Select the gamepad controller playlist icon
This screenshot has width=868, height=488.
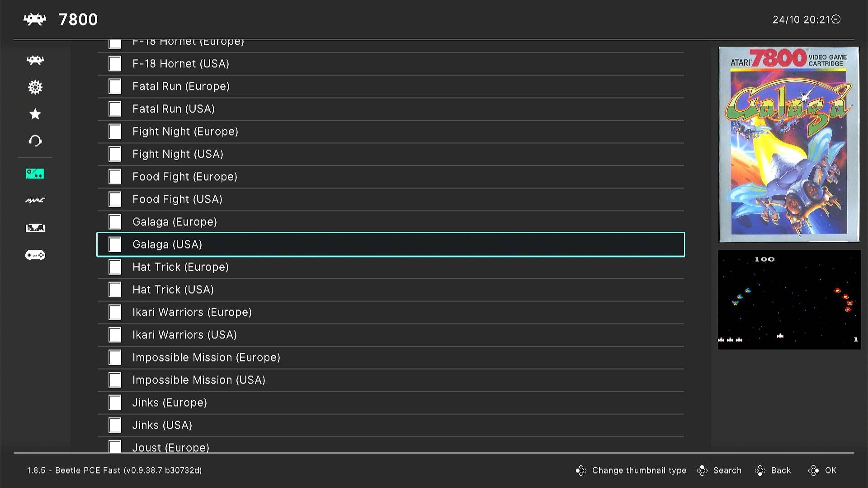tap(35, 255)
